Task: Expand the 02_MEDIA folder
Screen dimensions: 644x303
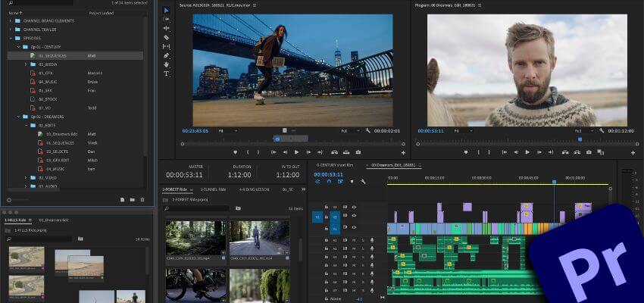Action: tap(26, 64)
